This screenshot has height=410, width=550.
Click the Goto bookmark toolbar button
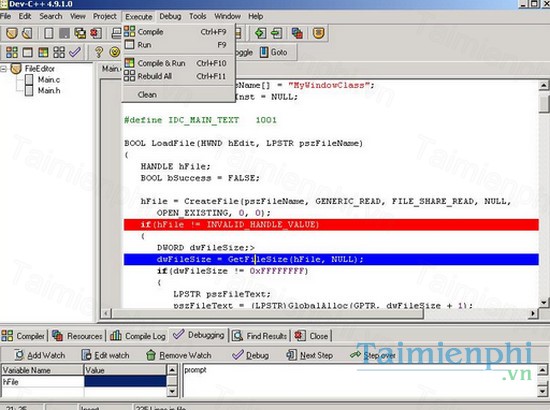click(x=274, y=52)
